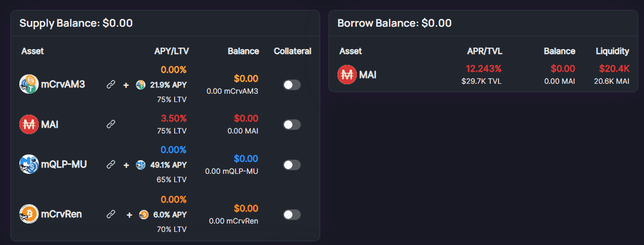644x245 pixels.
Task: Open the mCrvRen chain link icon
Action: pos(110,214)
